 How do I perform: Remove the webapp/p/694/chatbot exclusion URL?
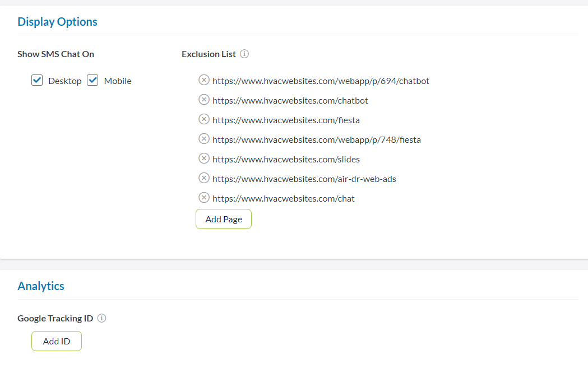(204, 80)
